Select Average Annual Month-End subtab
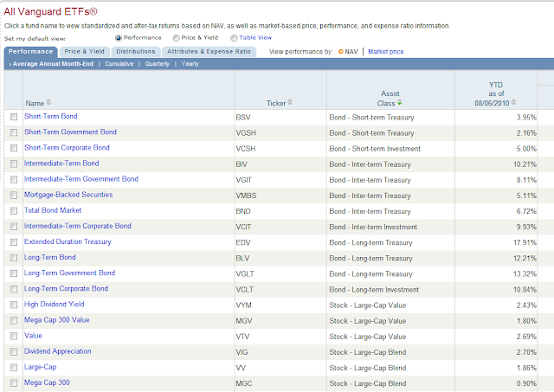Image resolution: width=554 pixels, height=392 pixels. 51,64
